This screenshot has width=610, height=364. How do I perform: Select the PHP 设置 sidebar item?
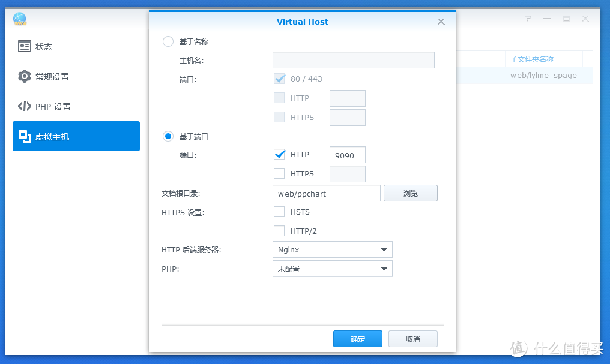(50, 106)
